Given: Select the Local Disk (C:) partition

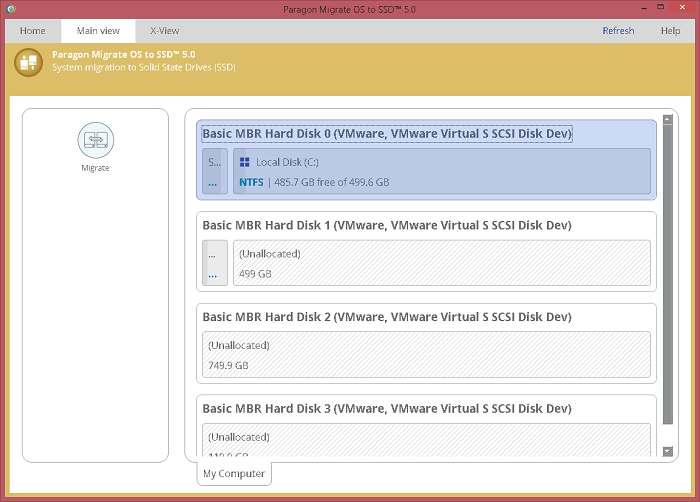Looking at the screenshot, I should coord(442,171).
